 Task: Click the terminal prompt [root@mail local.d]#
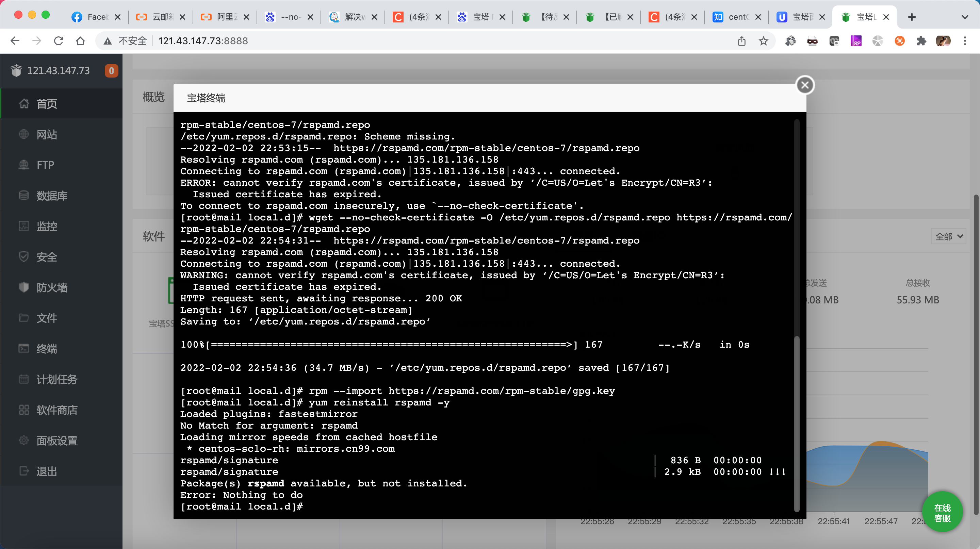[242, 506]
